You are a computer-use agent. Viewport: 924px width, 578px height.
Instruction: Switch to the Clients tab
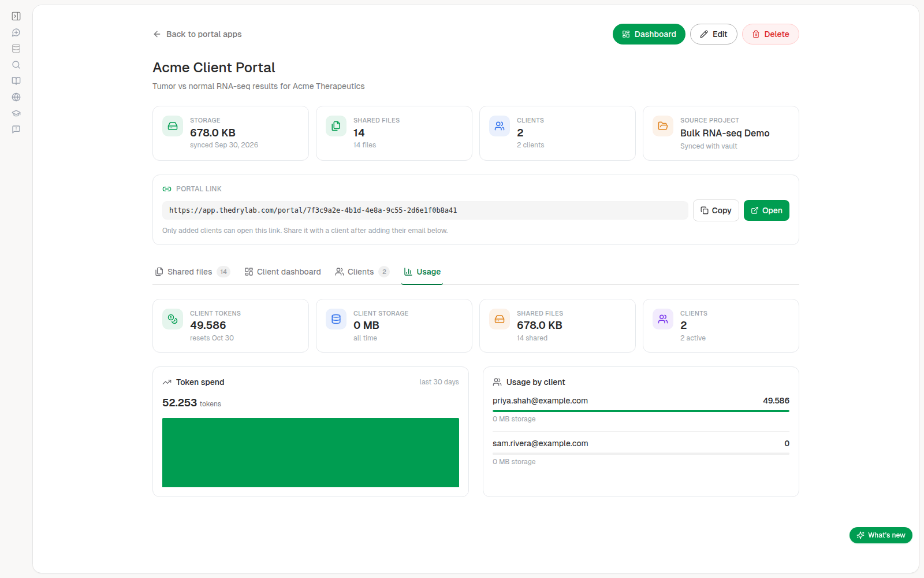tap(362, 272)
